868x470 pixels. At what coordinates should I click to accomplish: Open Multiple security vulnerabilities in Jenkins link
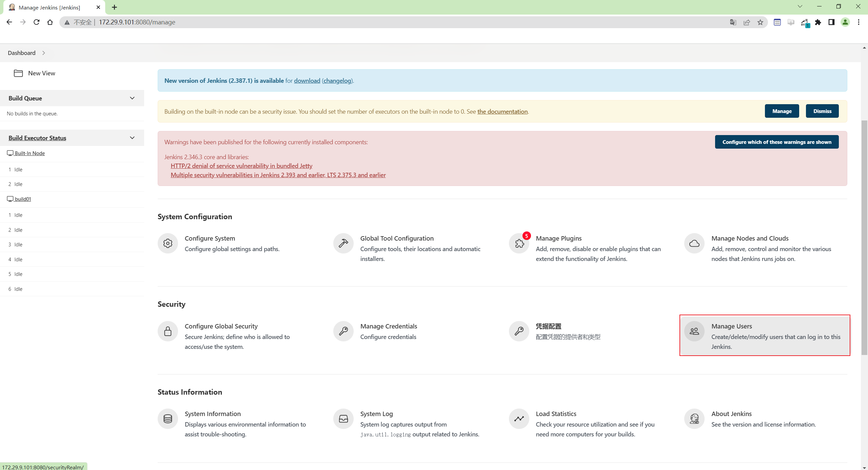(x=278, y=175)
